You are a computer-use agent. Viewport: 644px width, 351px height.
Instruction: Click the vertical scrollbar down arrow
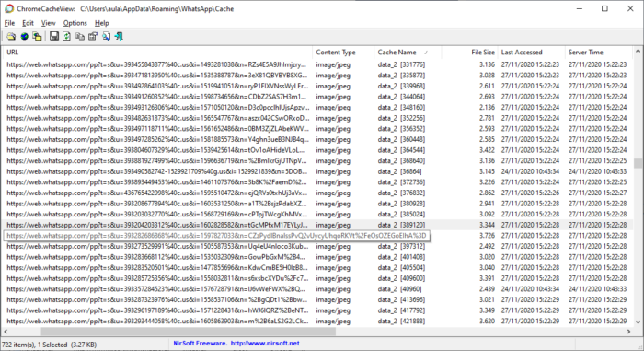(x=638, y=322)
